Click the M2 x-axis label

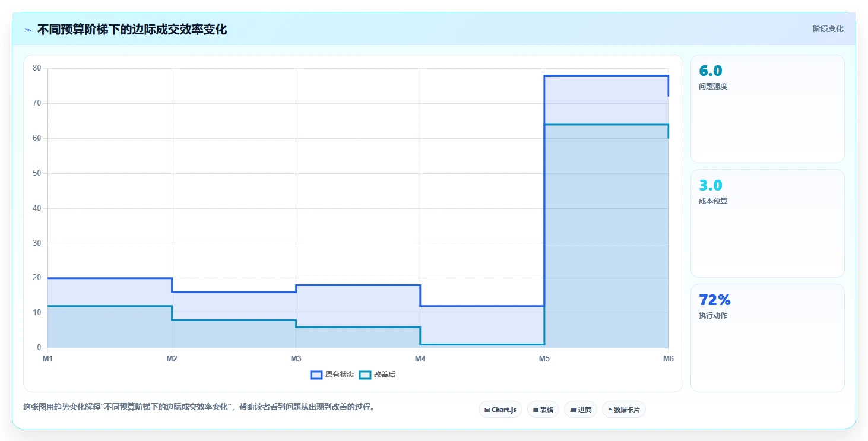[172, 358]
